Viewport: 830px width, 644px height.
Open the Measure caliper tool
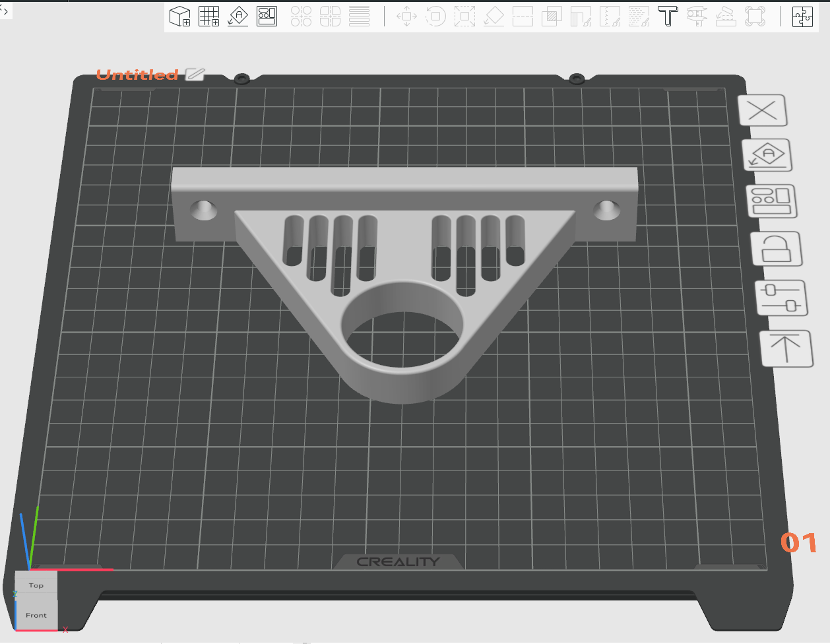click(x=697, y=16)
